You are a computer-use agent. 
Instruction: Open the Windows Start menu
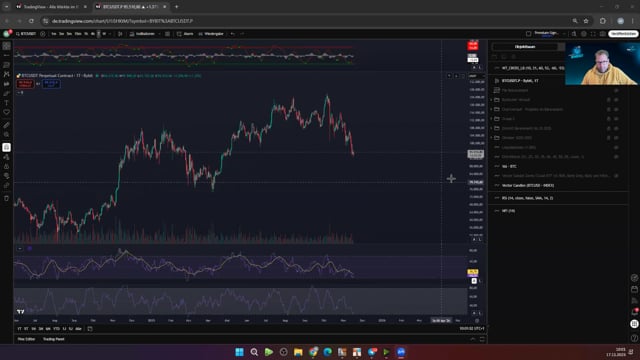click(240, 352)
